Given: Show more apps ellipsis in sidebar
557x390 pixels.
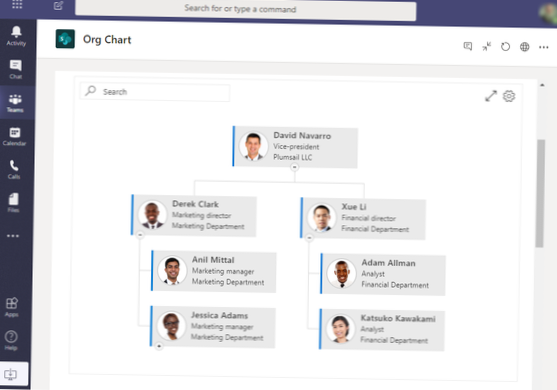Looking at the screenshot, I should (x=13, y=236).
